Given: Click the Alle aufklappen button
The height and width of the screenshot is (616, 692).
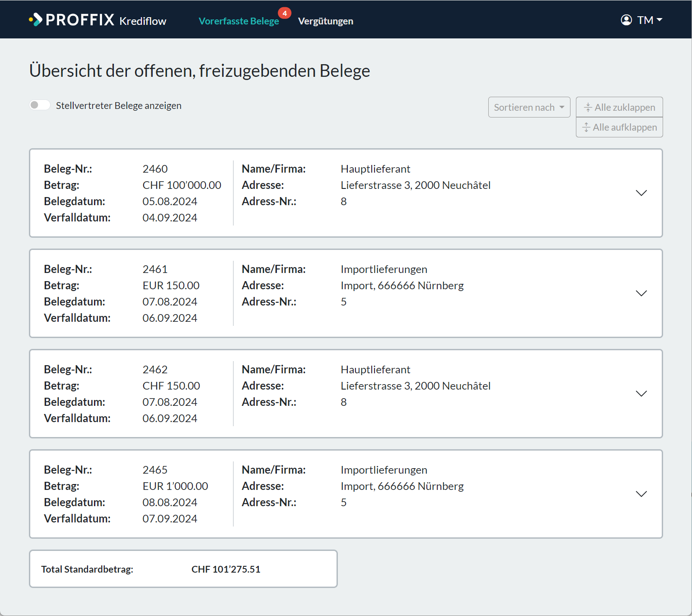Looking at the screenshot, I should (x=619, y=127).
